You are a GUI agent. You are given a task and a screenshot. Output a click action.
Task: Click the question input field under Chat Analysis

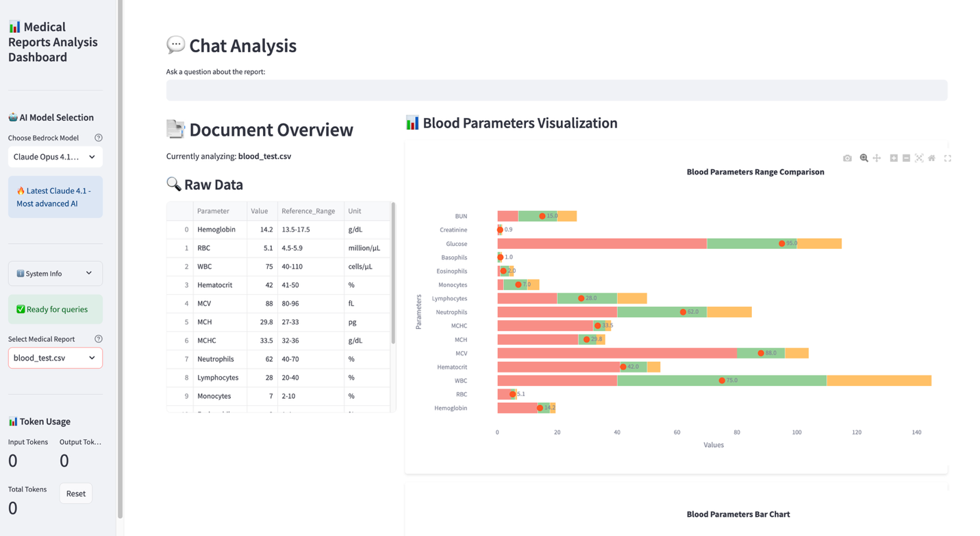pyautogui.click(x=557, y=90)
